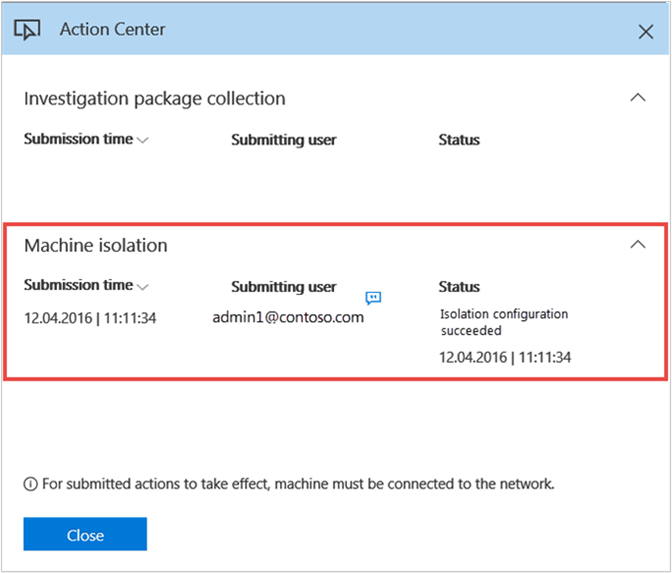Select the Investigation package collection section title
Screen dimensions: 672x573
(x=154, y=99)
